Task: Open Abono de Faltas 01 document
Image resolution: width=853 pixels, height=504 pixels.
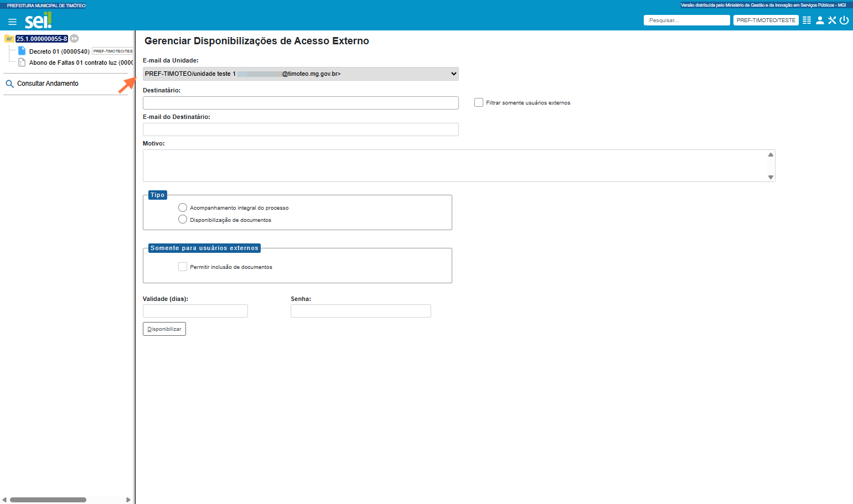Action: point(81,63)
